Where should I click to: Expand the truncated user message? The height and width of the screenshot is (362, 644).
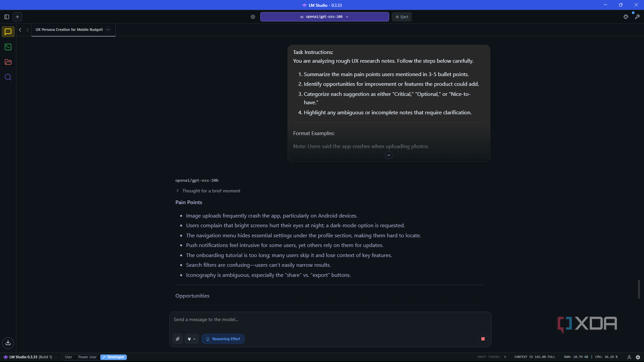pyautogui.click(x=389, y=155)
